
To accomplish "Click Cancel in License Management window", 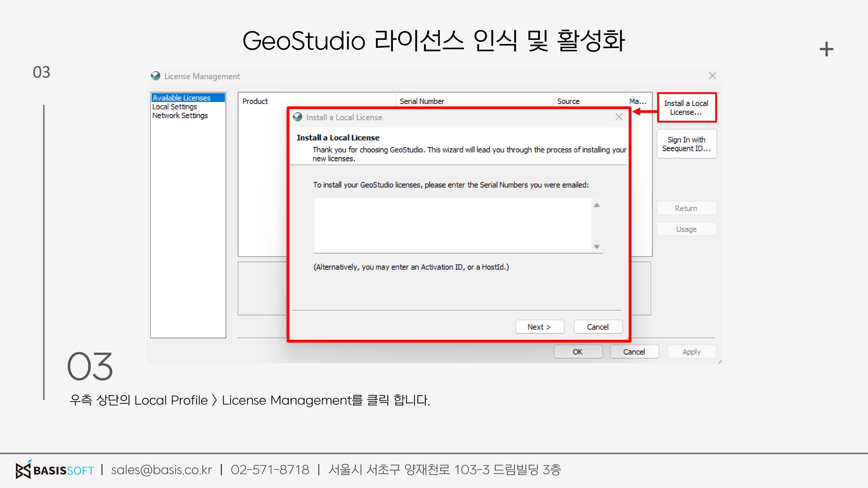I will (x=634, y=352).
